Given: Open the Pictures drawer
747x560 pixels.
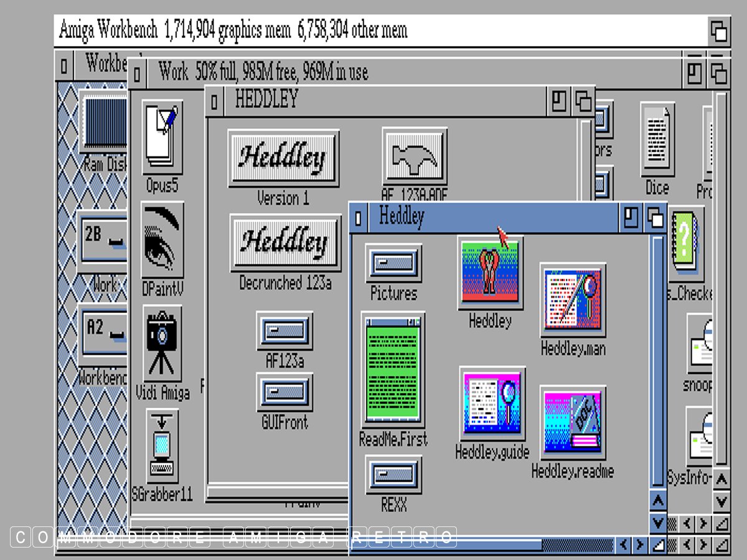Looking at the screenshot, I should (x=393, y=264).
